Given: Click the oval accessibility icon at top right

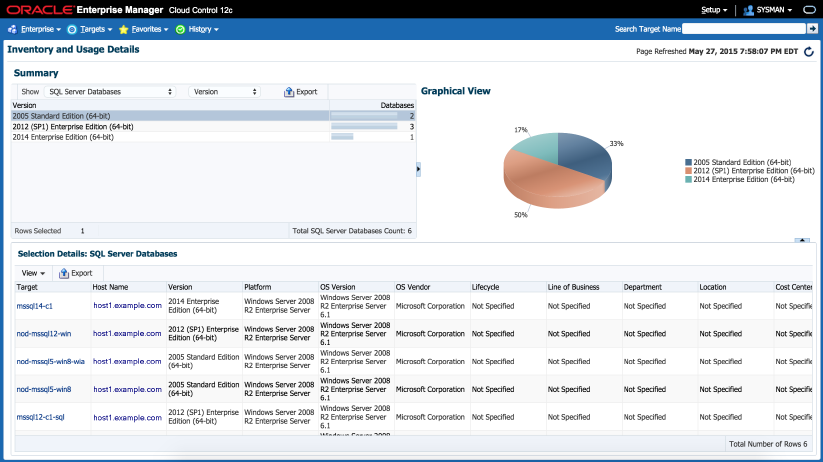Looking at the screenshot, I should [x=809, y=10].
